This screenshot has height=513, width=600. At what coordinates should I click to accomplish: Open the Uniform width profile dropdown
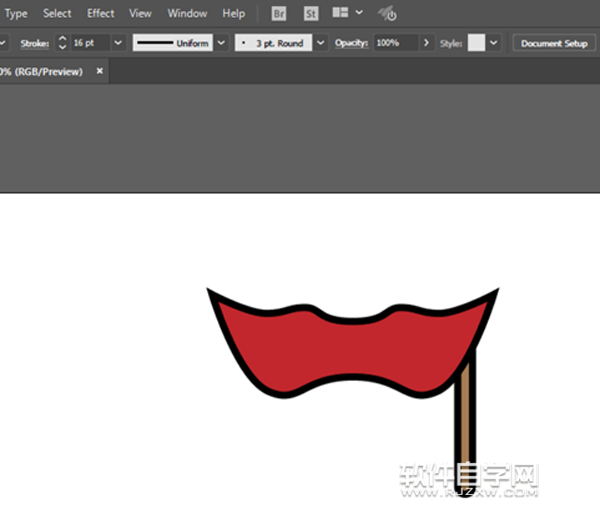click(219, 44)
